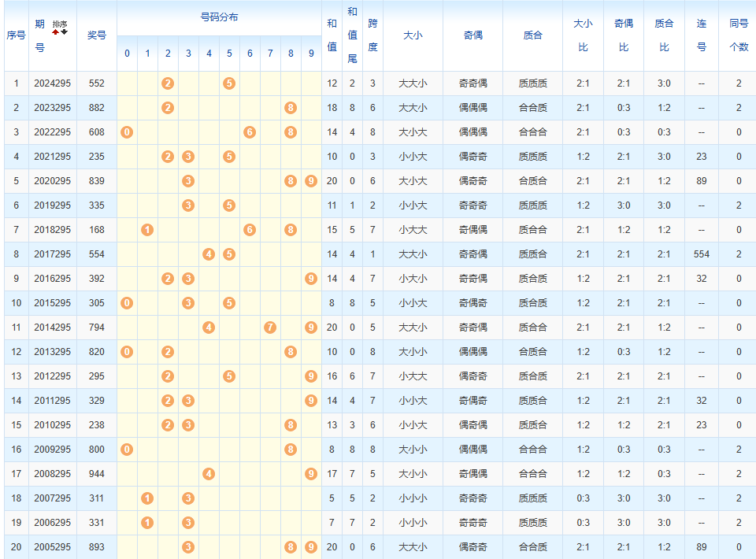Click the 连号 value 554
Image resolution: width=756 pixels, height=559 pixels.
pos(702,254)
